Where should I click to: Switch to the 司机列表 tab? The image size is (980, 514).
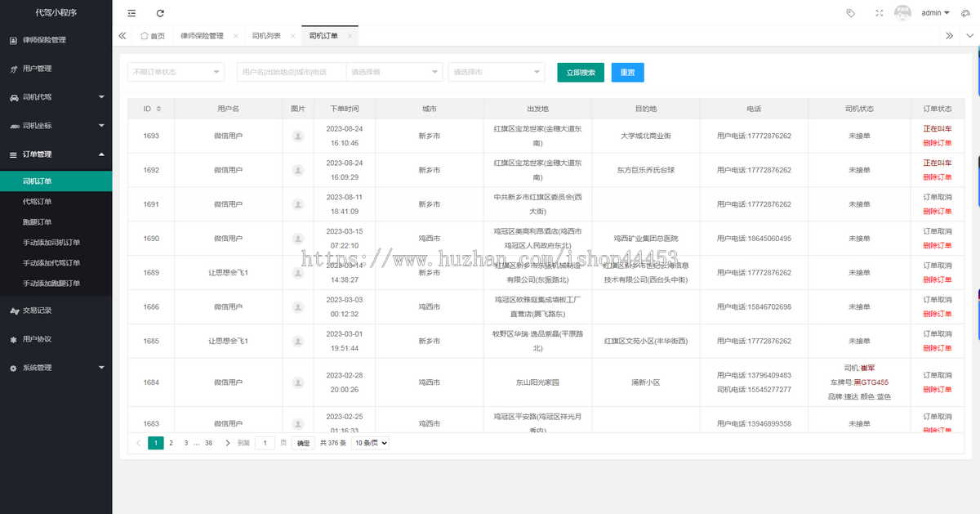266,36
